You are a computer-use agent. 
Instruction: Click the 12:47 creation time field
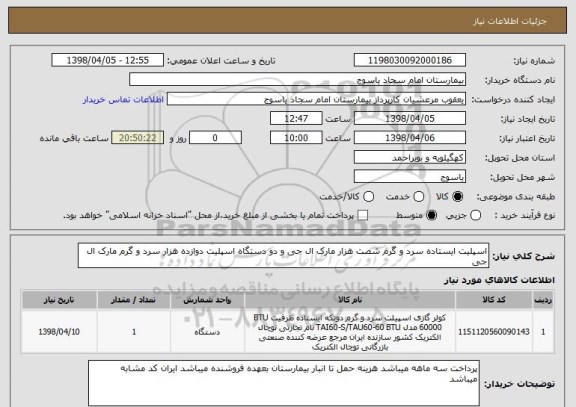[296, 119]
